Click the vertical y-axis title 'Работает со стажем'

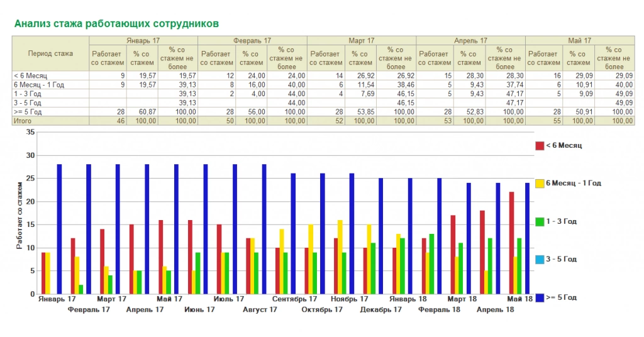click(x=19, y=216)
